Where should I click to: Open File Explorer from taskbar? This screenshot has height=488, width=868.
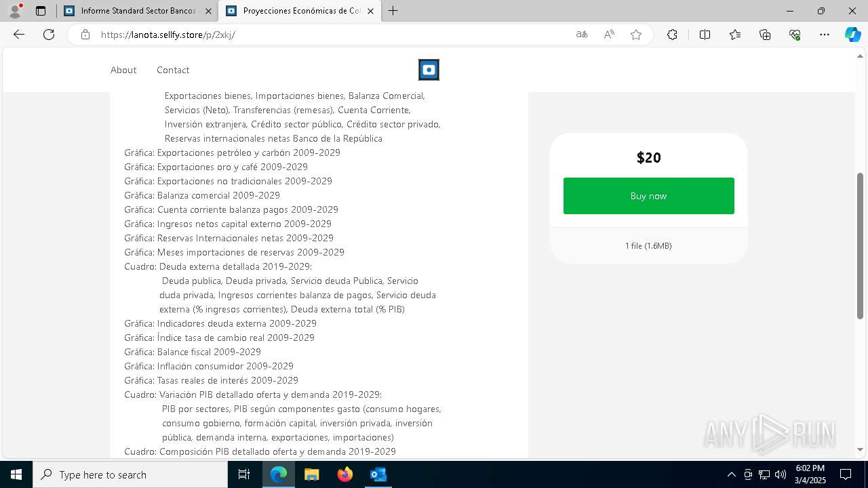tap(311, 474)
